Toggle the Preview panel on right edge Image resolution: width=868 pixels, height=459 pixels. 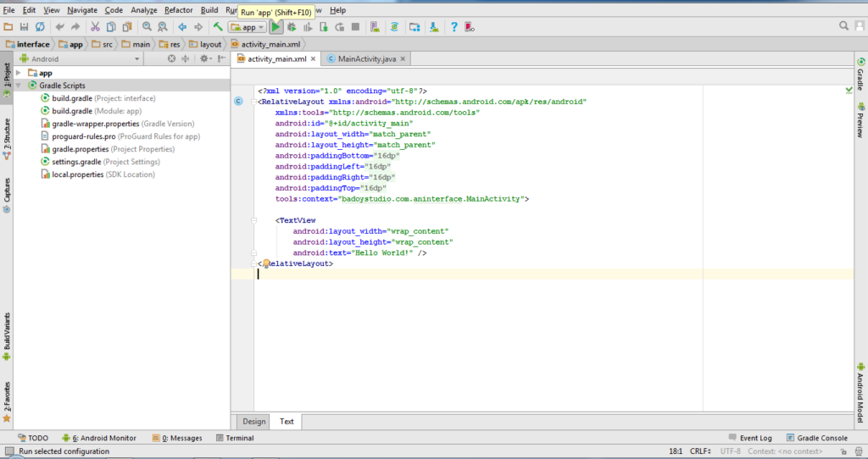point(860,119)
